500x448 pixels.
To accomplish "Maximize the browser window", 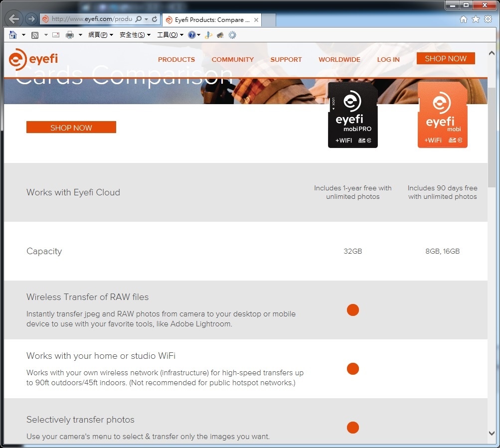I will click(x=466, y=5).
